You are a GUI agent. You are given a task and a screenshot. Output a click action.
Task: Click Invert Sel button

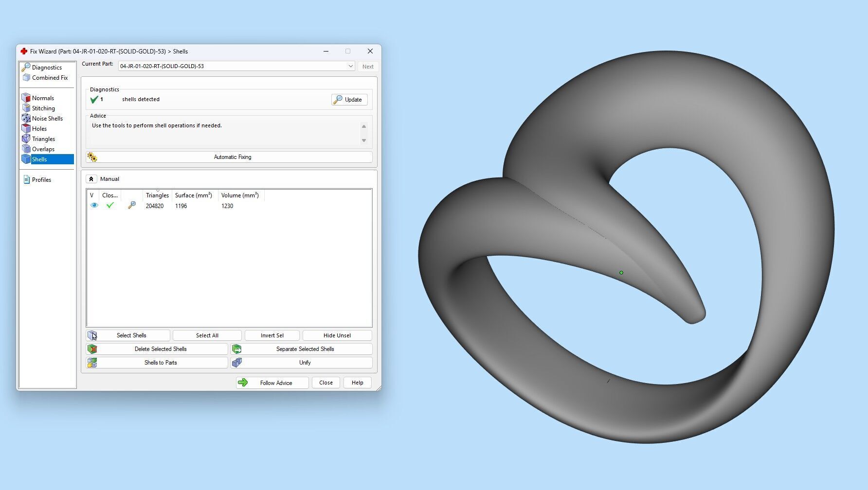point(272,335)
